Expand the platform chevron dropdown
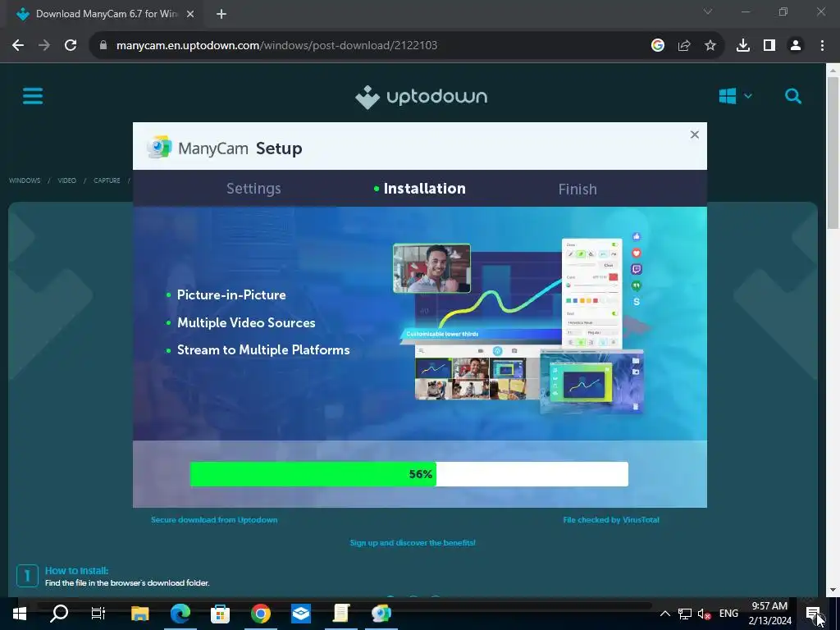Viewport: 840px width, 630px height. (748, 97)
